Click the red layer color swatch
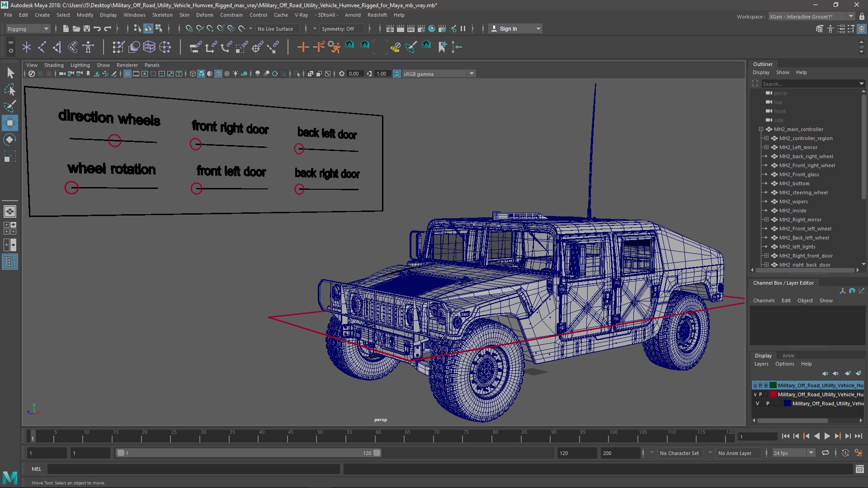The image size is (868, 488). 773,394
